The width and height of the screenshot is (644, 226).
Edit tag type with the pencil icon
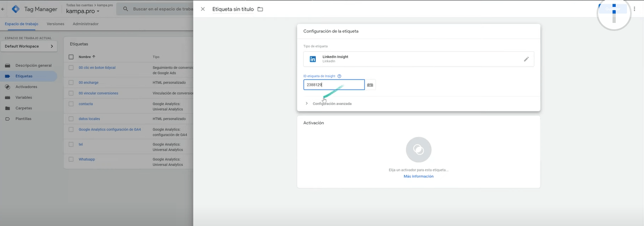point(526,59)
